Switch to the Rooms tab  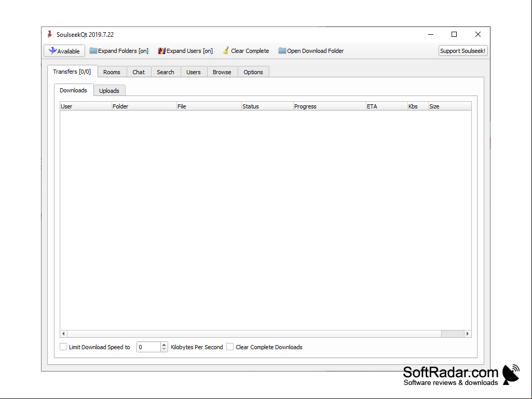[x=112, y=72]
